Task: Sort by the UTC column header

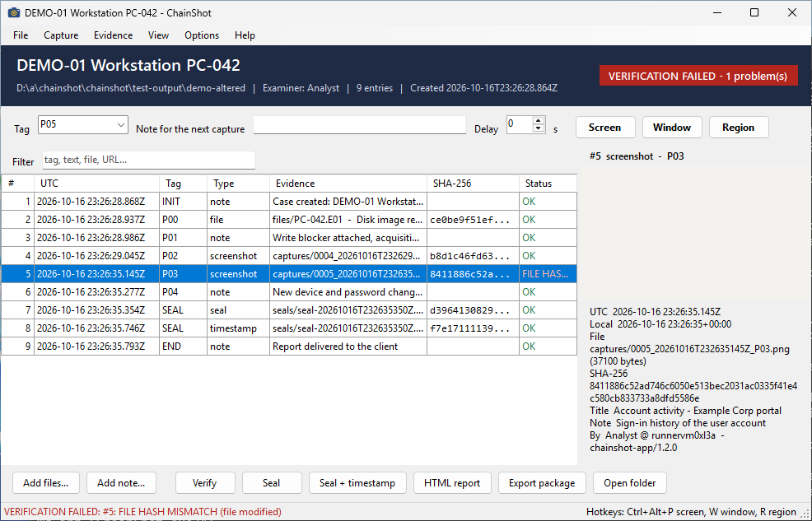Action: (x=97, y=184)
